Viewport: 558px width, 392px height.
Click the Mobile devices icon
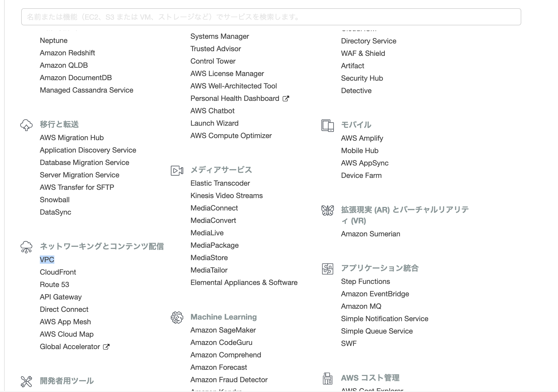[x=328, y=126]
